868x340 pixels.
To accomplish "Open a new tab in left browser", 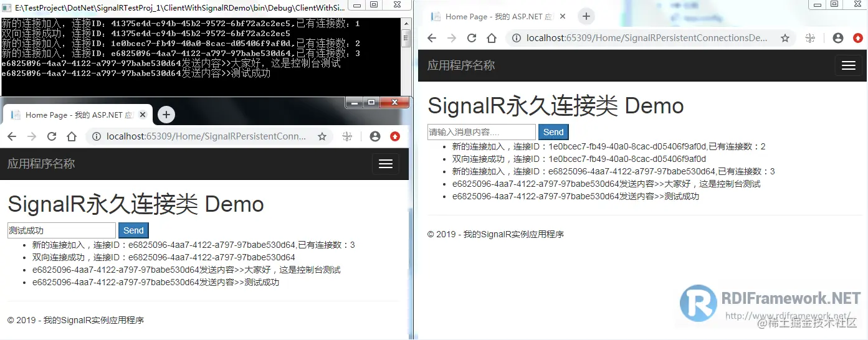I will pos(166,115).
